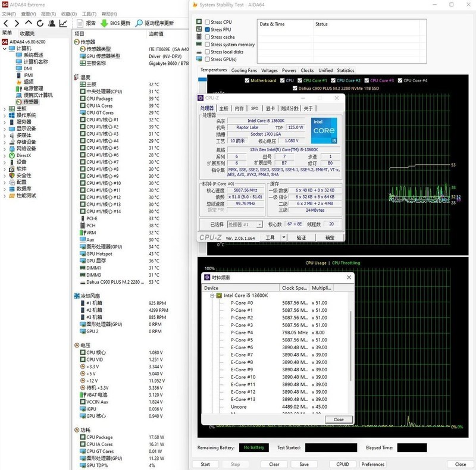Uncheck the Stress FPU checkbox
This screenshot has height=470, width=476.
[x=207, y=29]
